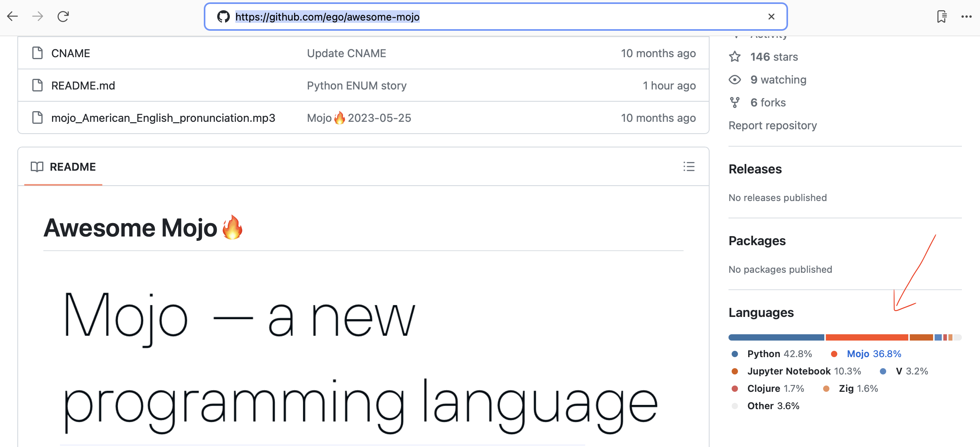Open the README.md file
The height and width of the screenshot is (447, 980).
[x=83, y=86]
